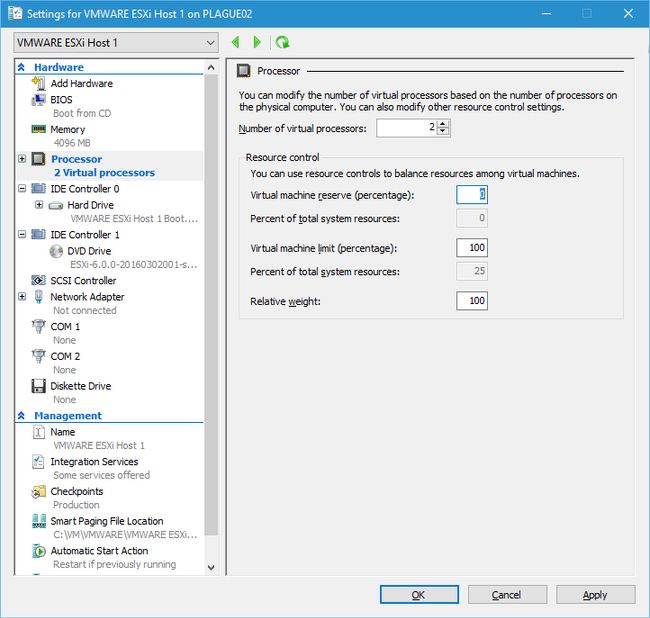The height and width of the screenshot is (618, 650).
Task: Select the BIOS icon
Action: [39, 99]
